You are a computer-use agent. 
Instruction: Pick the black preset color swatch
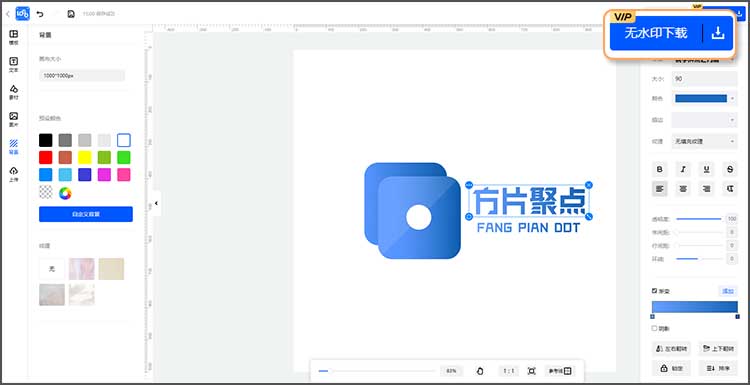click(45, 140)
